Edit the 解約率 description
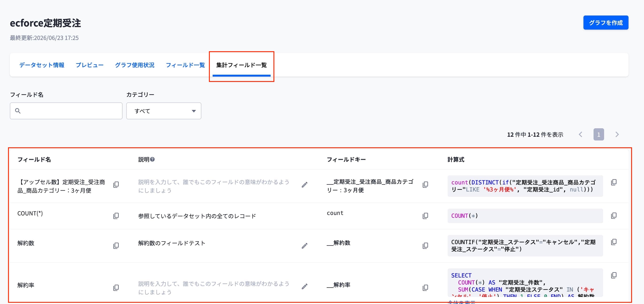The width and height of the screenshot is (644, 304). (x=304, y=286)
